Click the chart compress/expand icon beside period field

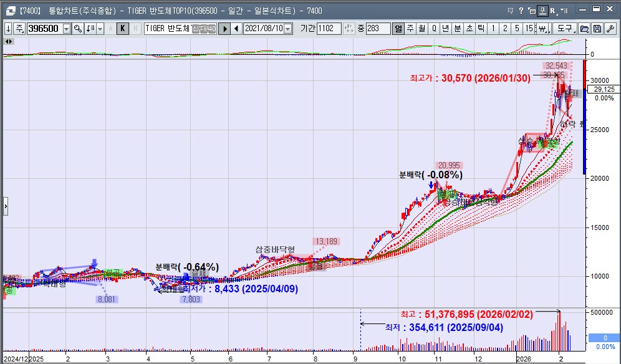pyautogui.click(x=349, y=29)
